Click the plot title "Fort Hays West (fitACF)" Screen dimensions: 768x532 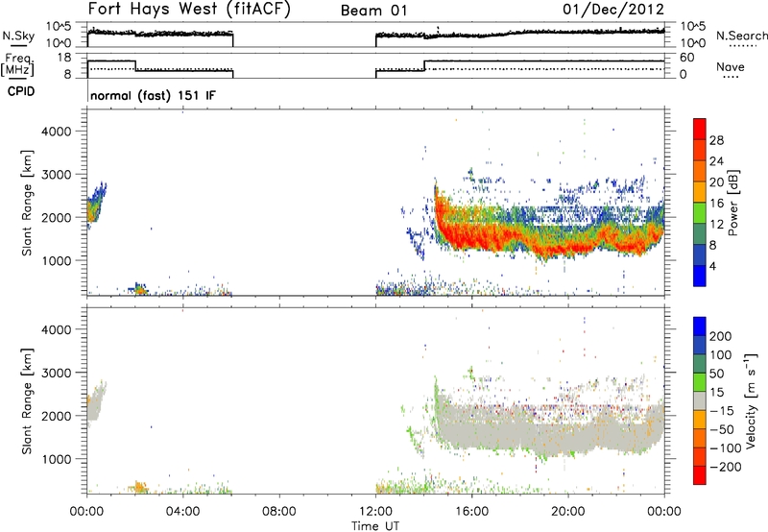coord(189,9)
